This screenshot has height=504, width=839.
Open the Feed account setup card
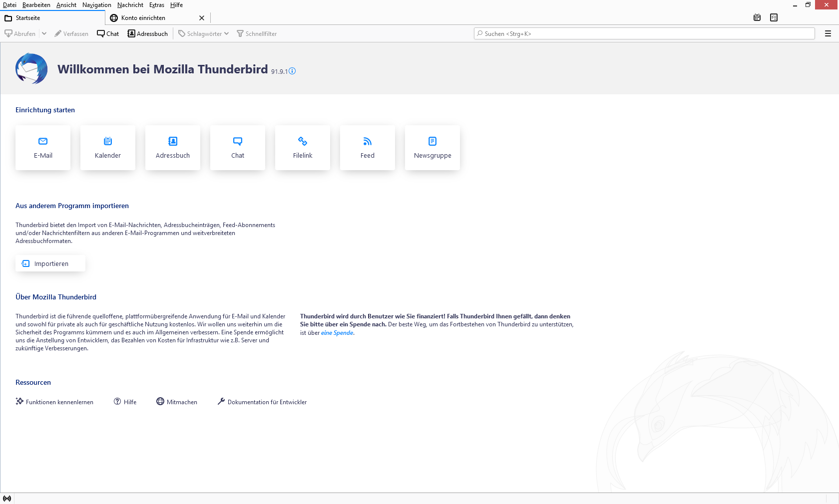click(x=368, y=148)
